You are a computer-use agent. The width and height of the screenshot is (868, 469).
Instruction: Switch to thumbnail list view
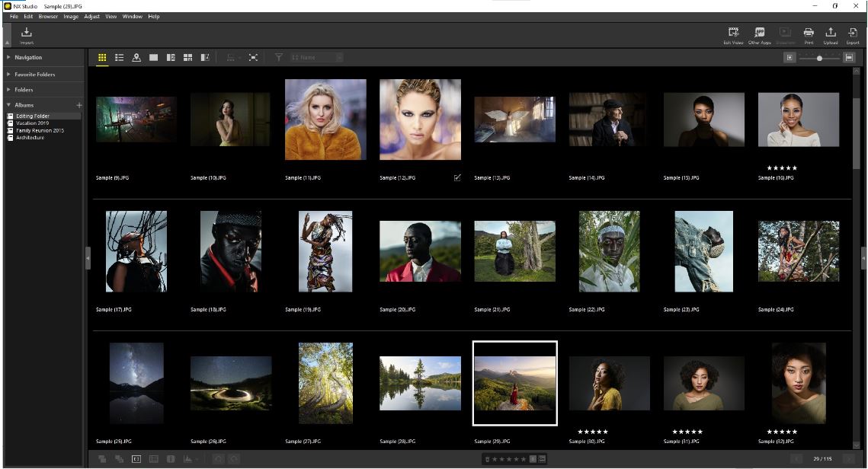click(x=119, y=58)
